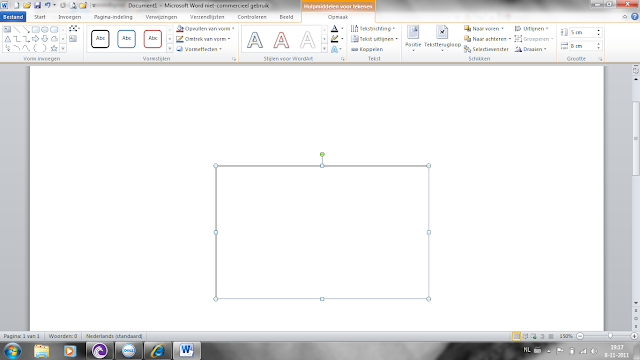Click Naar voren button
The width and height of the screenshot is (640, 360).
484,29
